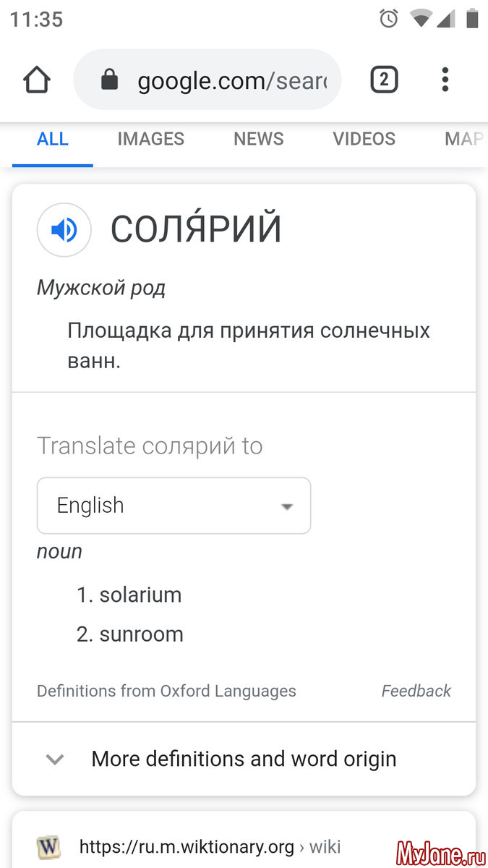This screenshot has height=868, width=488.
Task: Select the All results tab
Action: coord(53,139)
